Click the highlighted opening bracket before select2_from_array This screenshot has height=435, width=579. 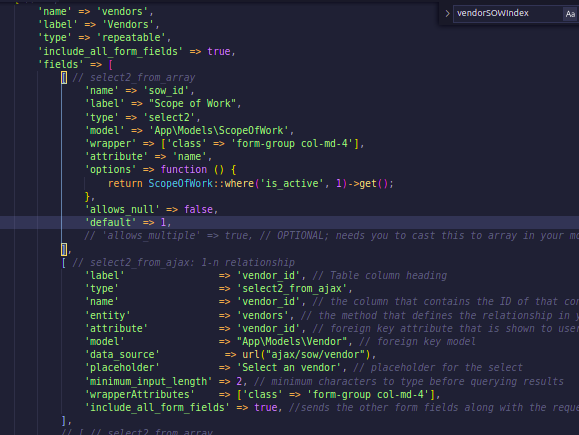coord(64,78)
